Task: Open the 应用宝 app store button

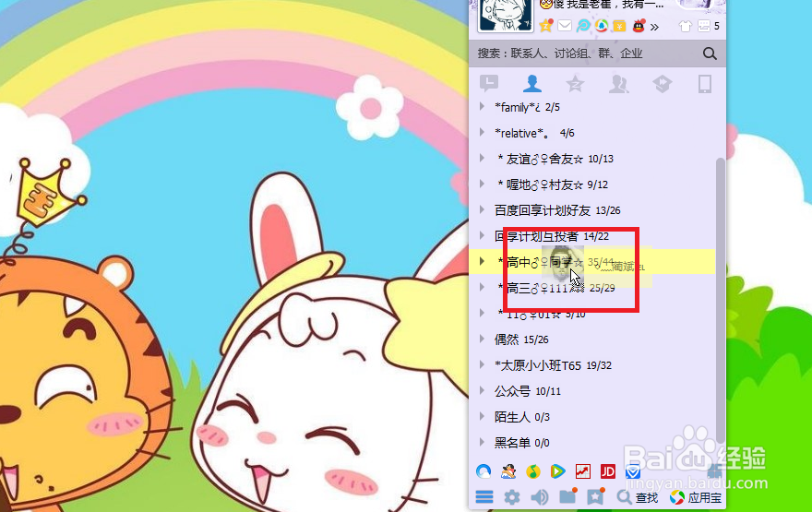Action: coord(696,497)
